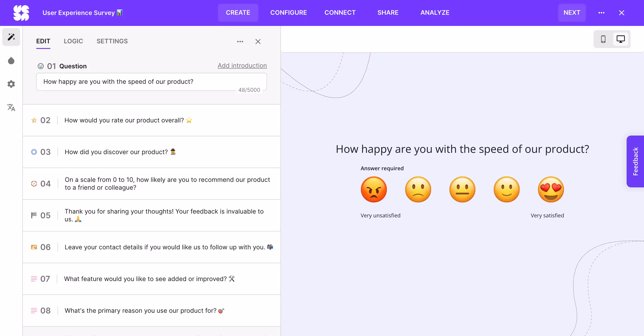Screen dimensions: 644x336
Task: Click the NEXT button
Action: (572, 13)
